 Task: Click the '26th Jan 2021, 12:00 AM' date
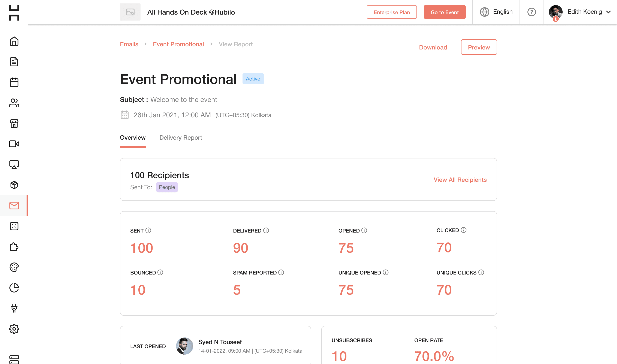pos(172,115)
